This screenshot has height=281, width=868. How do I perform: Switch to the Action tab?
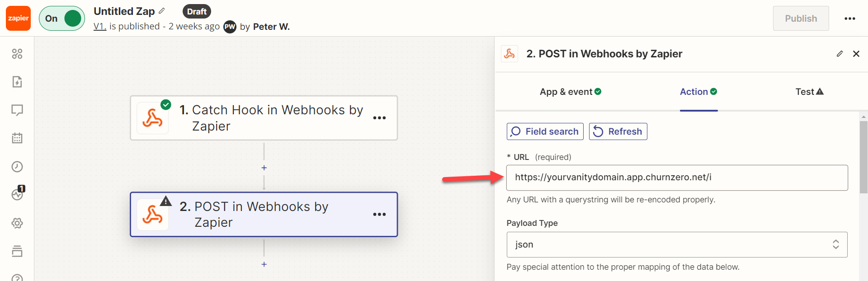[x=698, y=92]
